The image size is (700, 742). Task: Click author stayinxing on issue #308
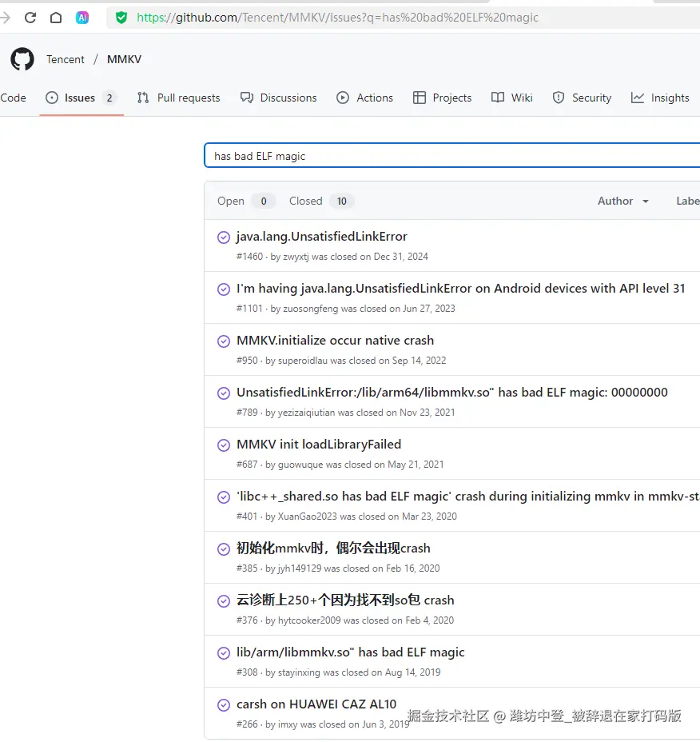pyautogui.click(x=299, y=673)
